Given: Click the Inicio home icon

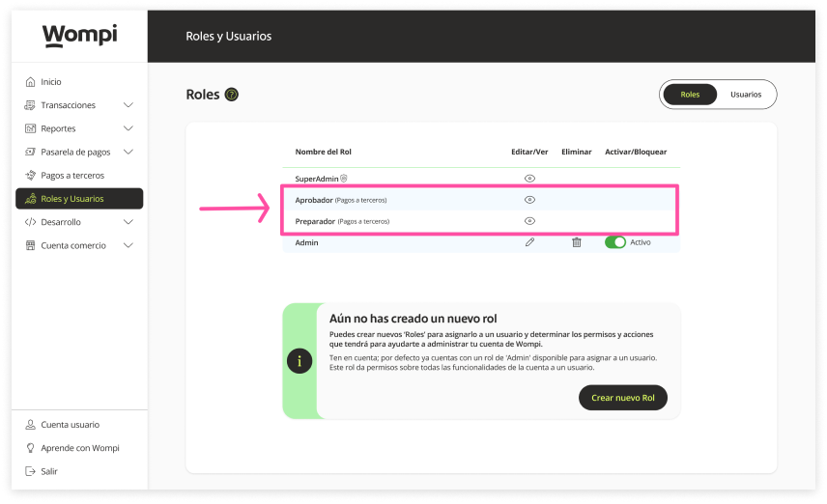Looking at the screenshot, I should [31, 82].
